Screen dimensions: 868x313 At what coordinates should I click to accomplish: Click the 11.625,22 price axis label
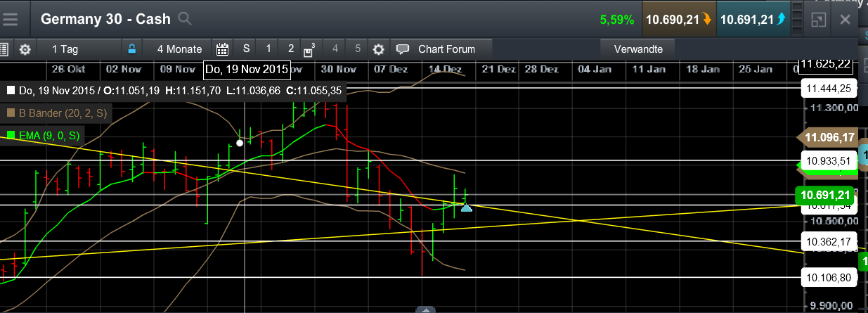click(827, 63)
